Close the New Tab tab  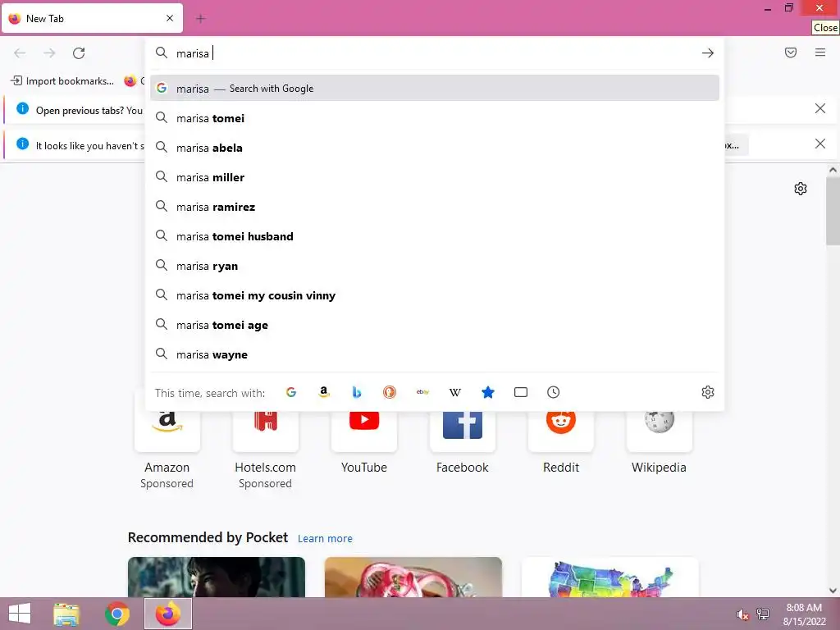tap(170, 18)
